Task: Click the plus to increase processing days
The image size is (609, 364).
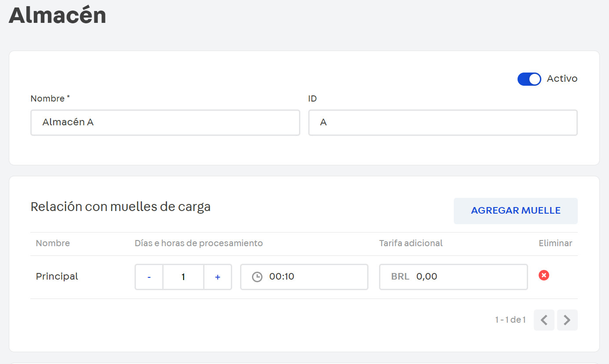Action: pyautogui.click(x=218, y=277)
